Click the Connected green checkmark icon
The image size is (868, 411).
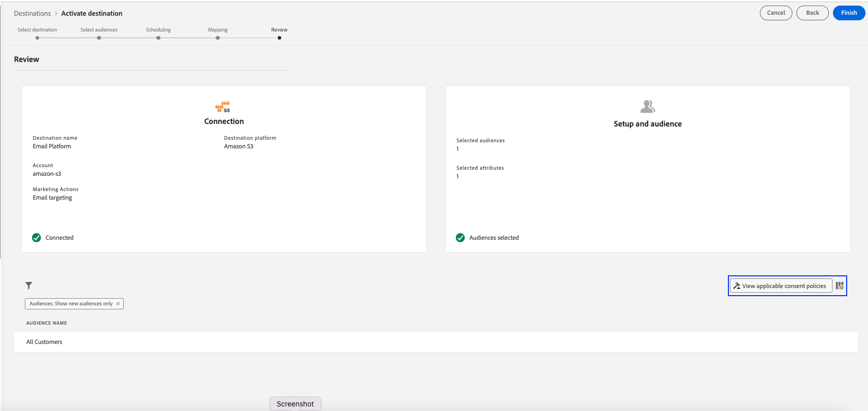point(37,238)
